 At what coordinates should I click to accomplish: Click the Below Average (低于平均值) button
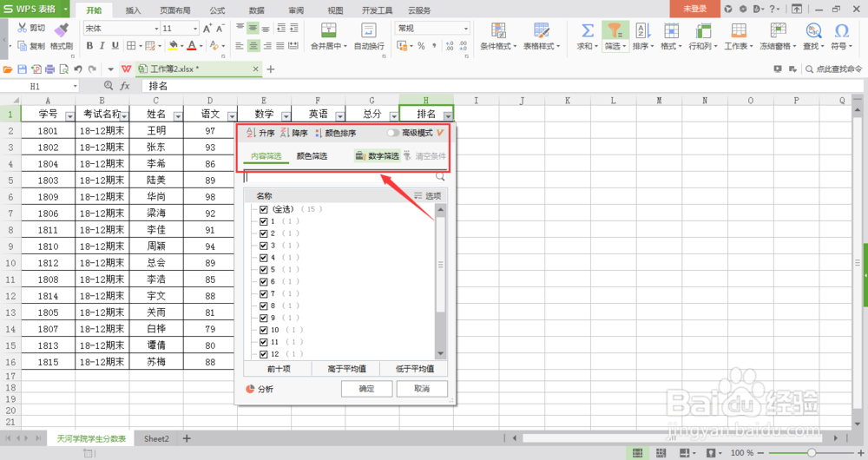(x=414, y=369)
